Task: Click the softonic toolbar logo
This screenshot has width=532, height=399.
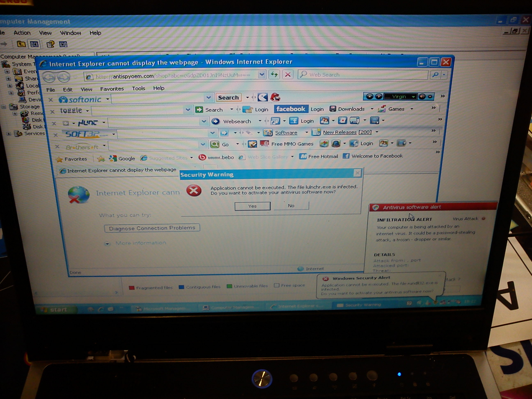Action: (x=80, y=99)
